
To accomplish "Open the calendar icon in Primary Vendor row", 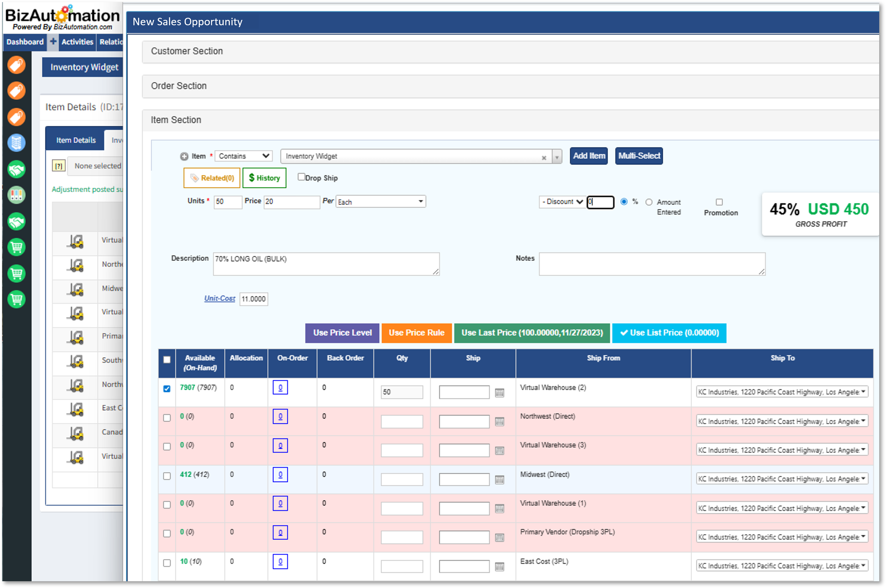I will click(499, 538).
